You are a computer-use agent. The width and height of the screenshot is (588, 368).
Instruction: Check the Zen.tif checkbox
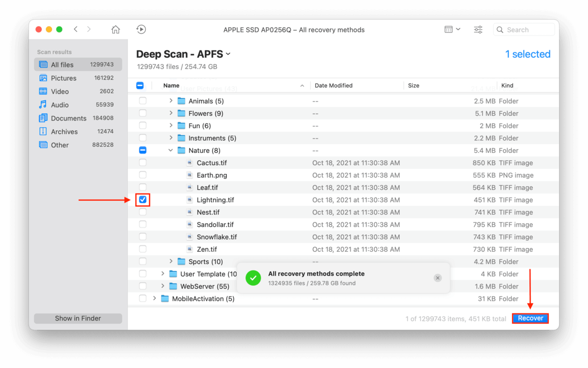143,249
